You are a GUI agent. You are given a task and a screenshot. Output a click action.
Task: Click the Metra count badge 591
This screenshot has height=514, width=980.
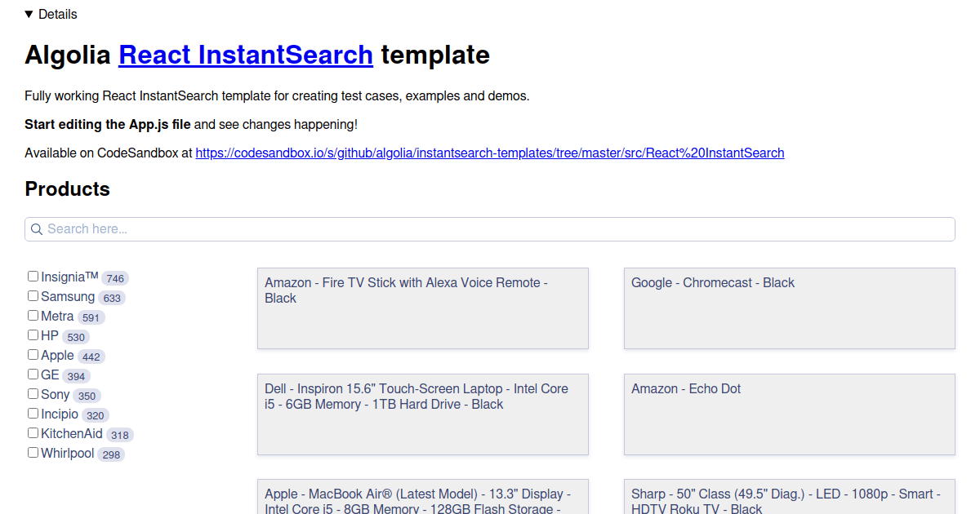pyautogui.click(x=91, y=317)
